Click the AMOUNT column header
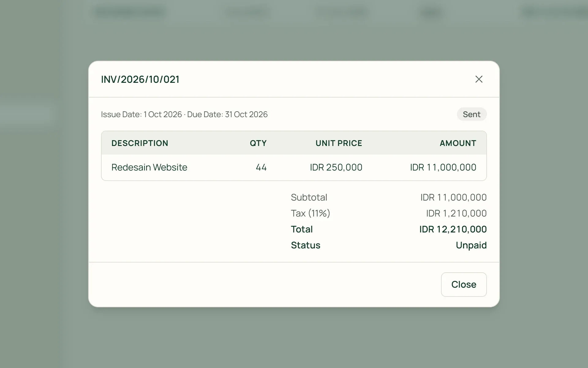 click(x=458, y=143)
